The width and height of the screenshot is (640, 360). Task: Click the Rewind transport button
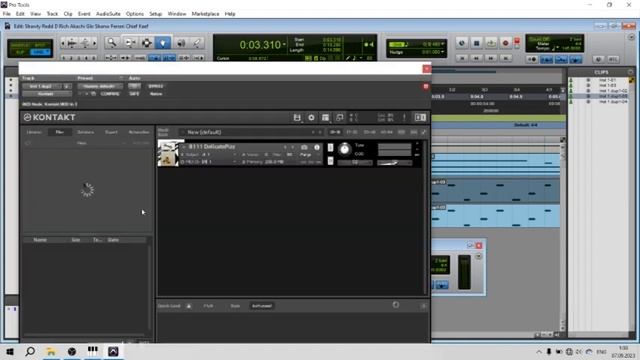(x=476, y=58)
